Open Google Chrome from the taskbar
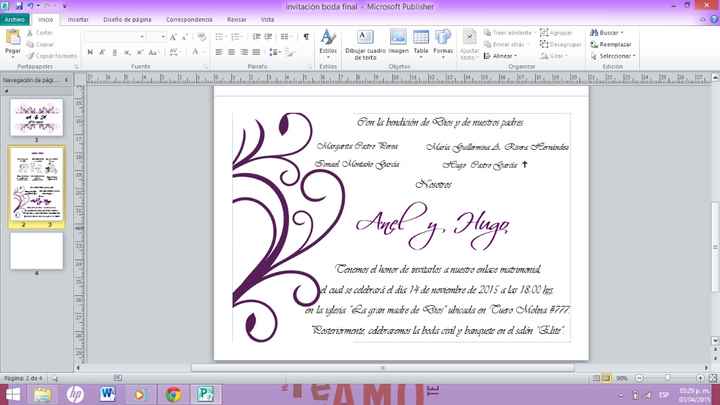Viewport: 720px width, 405px height. 173,393
